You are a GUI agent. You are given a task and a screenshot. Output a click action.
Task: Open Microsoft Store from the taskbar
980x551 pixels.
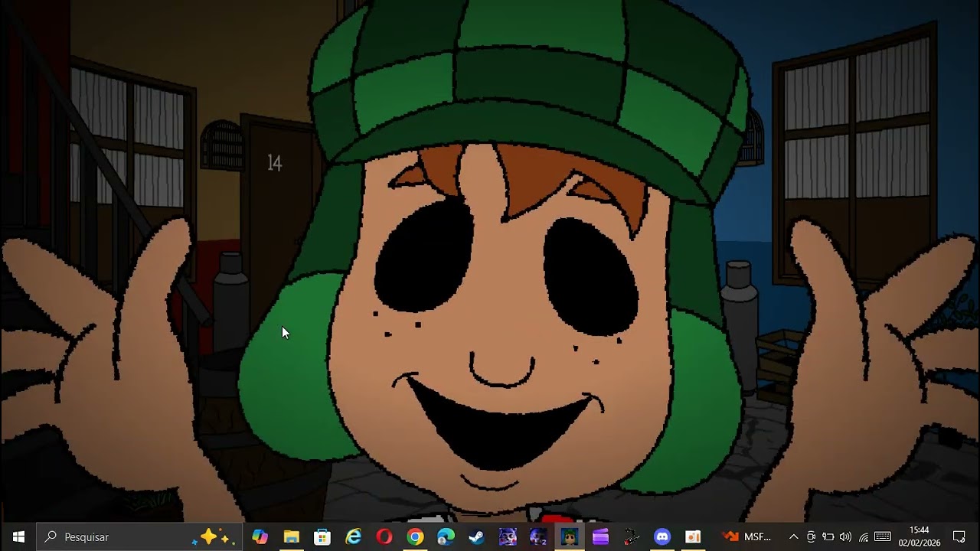(x=322, y=537)
